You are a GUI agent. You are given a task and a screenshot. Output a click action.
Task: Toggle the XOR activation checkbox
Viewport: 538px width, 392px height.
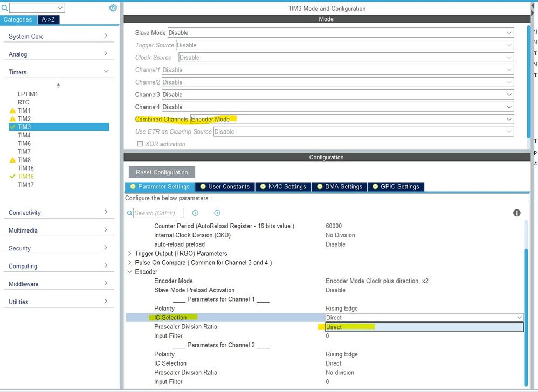point(140,144)
